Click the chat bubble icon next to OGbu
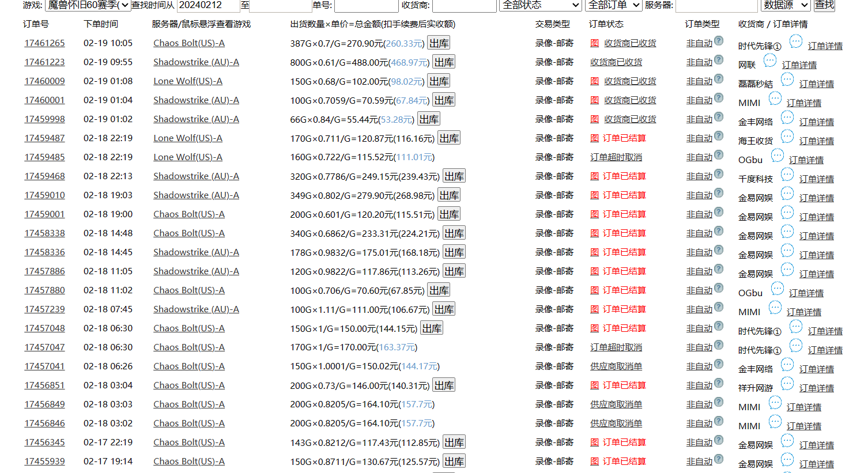868x473 pixels. tap(777, 155)
